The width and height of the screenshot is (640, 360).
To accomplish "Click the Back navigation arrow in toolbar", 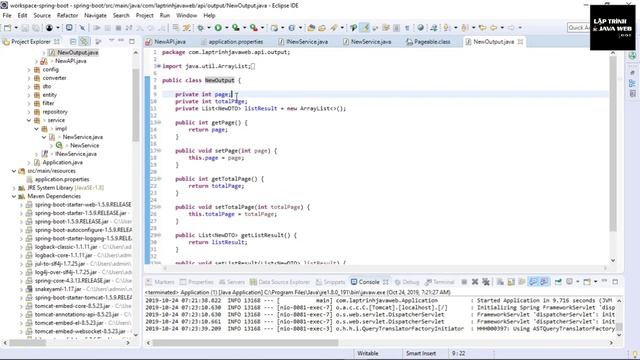I will (493, 28).
